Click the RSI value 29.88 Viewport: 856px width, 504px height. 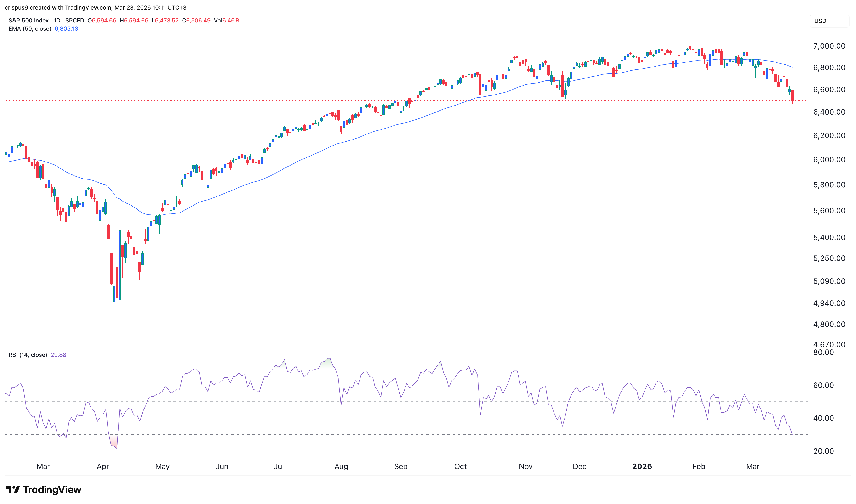pyautogui.click(x=58, y=355)
